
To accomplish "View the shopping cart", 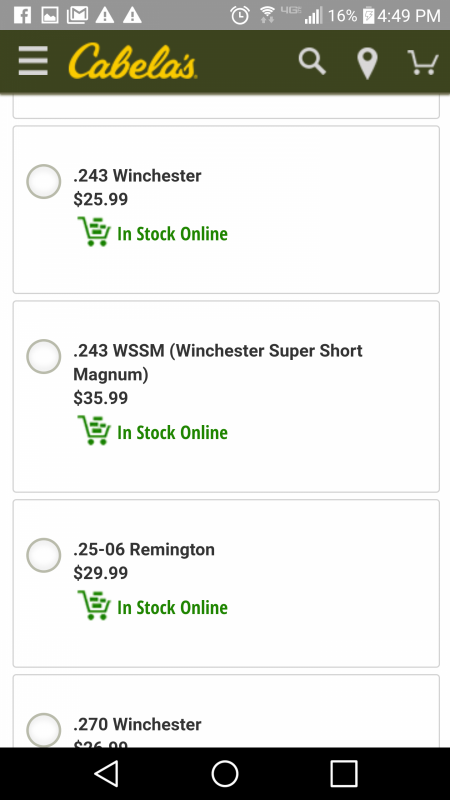I will [423, 62].
